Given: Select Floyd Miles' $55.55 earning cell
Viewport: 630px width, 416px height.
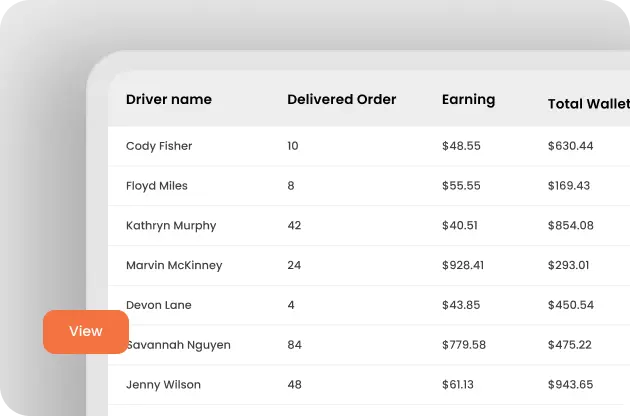Looking at the screenshot, I should (x=461, y=186).
